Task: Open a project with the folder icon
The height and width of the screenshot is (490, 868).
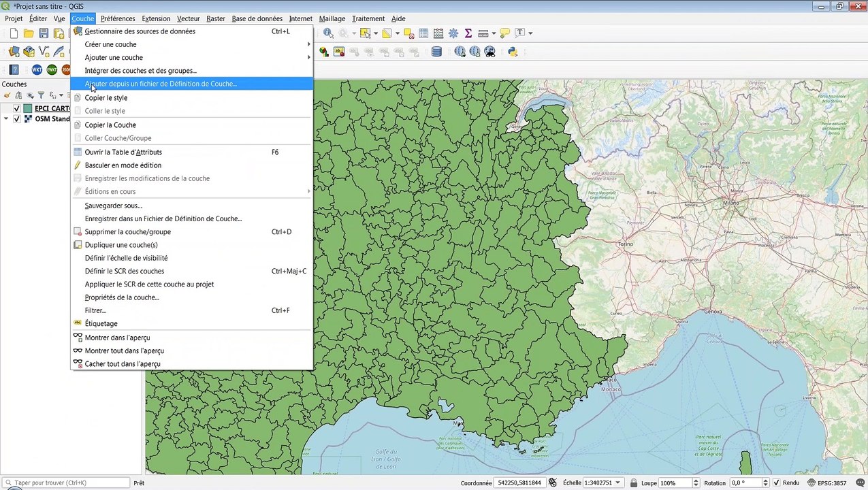Action: coord(29,33)
